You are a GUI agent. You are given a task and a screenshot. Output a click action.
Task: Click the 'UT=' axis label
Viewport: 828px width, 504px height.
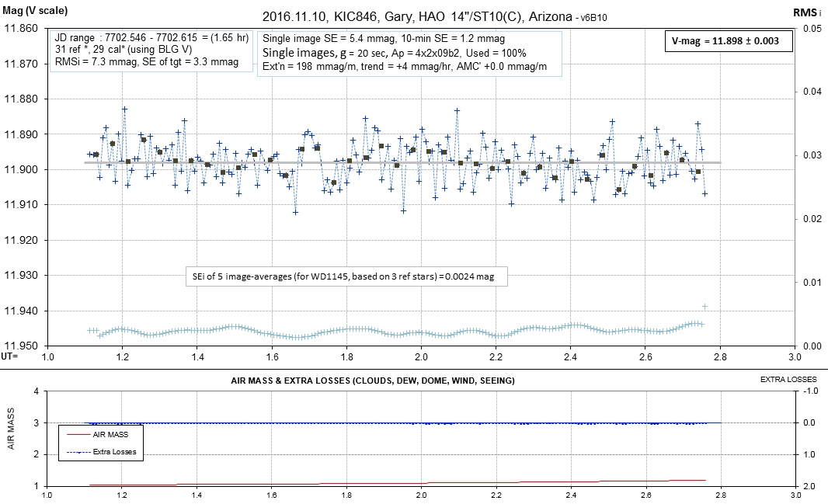9,356
